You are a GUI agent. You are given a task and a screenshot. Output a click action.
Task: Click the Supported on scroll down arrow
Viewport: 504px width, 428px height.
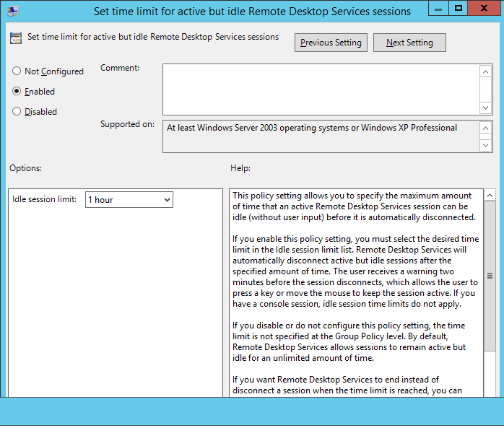point(486,145)
